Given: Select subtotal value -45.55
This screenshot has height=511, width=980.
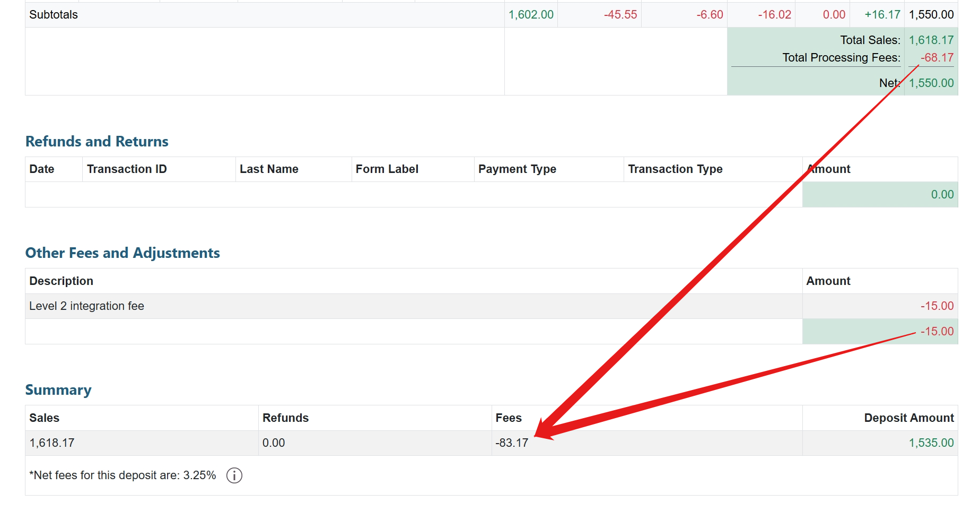Looking at the screenshot, I should pos(620,15).
